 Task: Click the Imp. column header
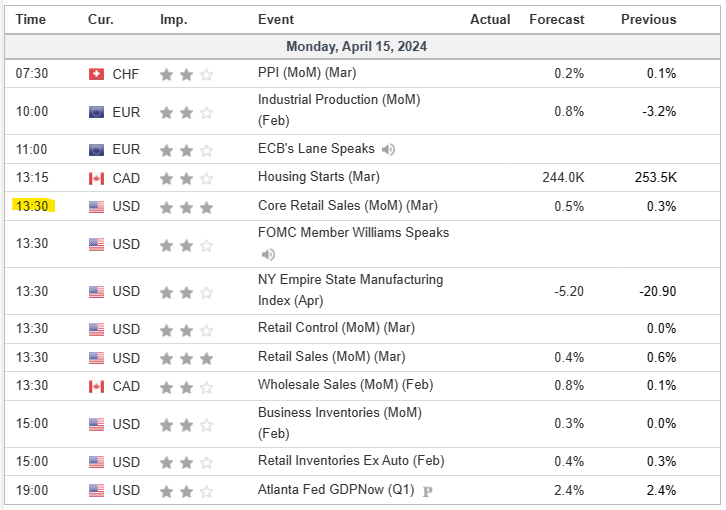[173, 19]
